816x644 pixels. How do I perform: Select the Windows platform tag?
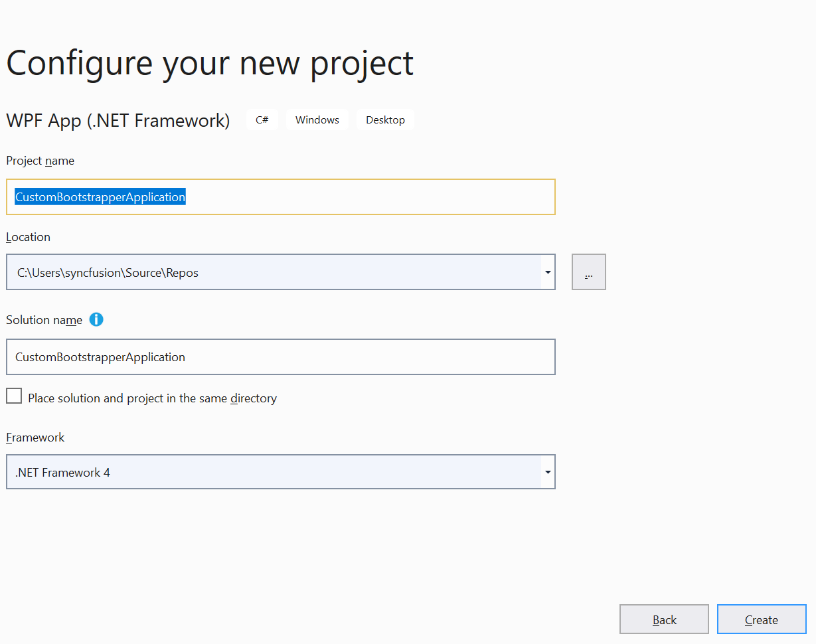[x=317, y=120]
